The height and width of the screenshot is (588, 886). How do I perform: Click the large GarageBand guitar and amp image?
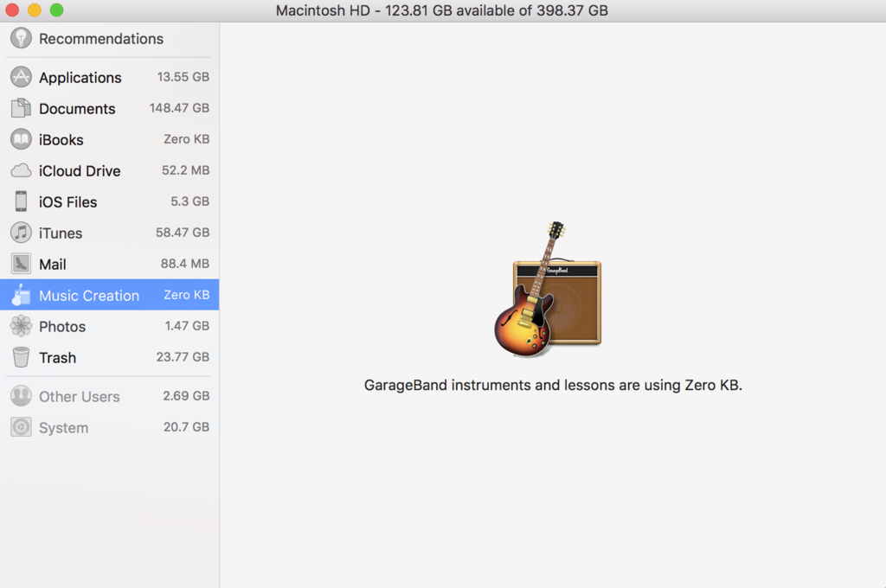[548, 289]
